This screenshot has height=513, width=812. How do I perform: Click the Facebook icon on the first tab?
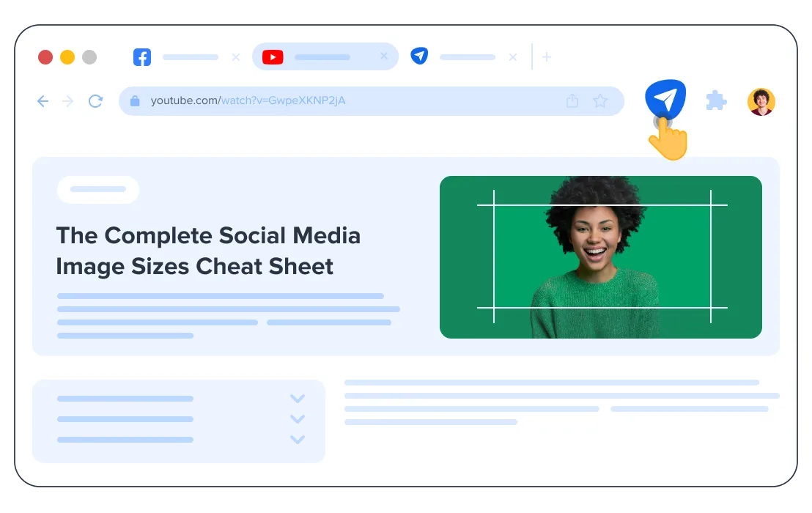pyautogui.click(x=141, y=56)
